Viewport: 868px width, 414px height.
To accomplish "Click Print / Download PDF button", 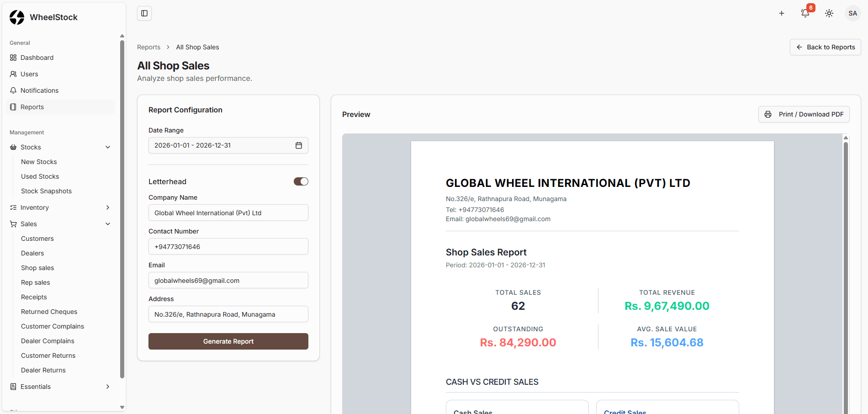I will point(804,114).
